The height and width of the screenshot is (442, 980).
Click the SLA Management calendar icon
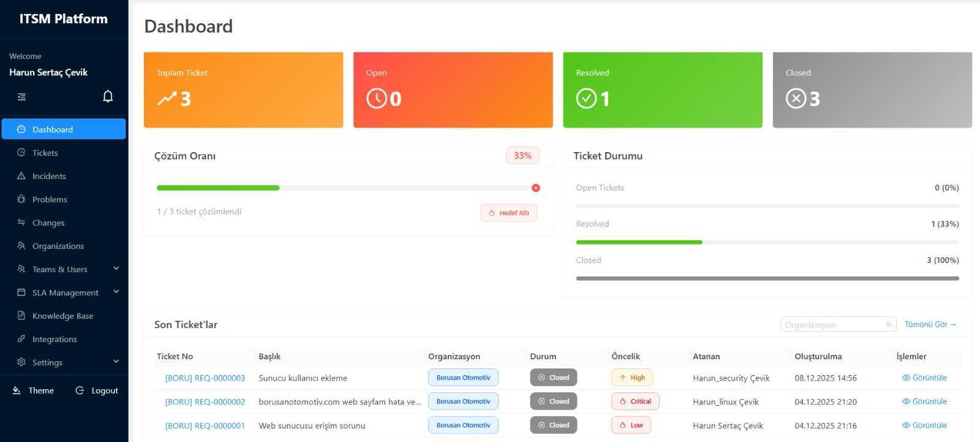pyautogui.click(x=21, y=292)
